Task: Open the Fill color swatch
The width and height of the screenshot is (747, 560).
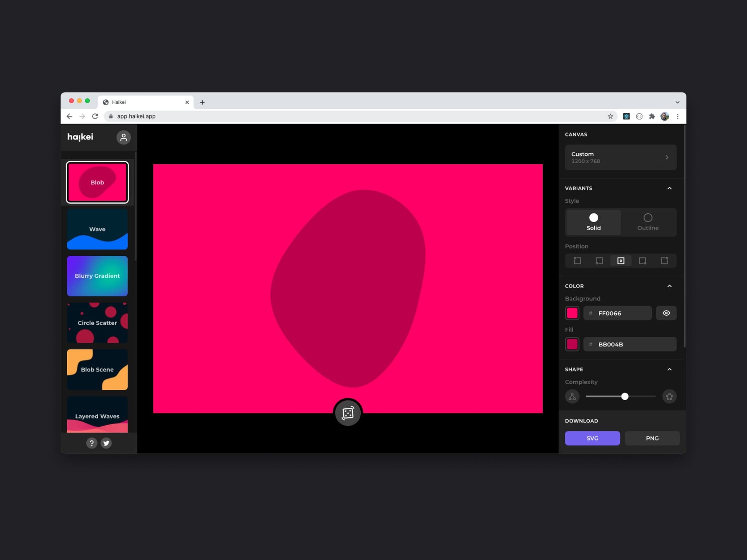Action: tap(572, 344)
